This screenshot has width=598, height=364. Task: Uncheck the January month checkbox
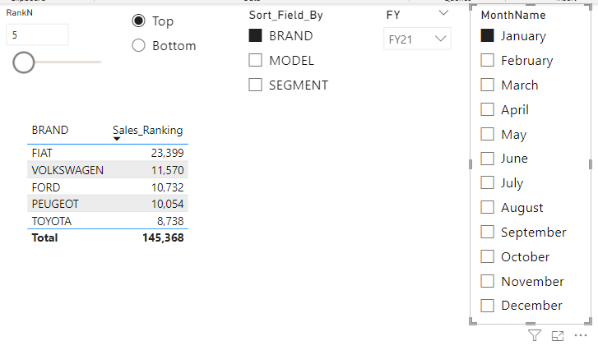pyautogui.click(x=487, y=36)
